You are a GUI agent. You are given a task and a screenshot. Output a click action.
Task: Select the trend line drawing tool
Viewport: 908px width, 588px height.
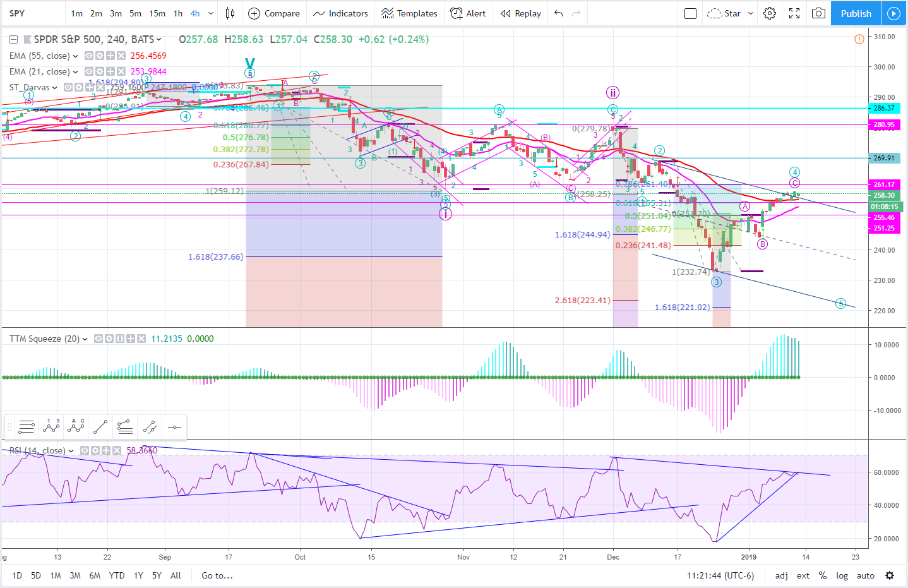100,428
